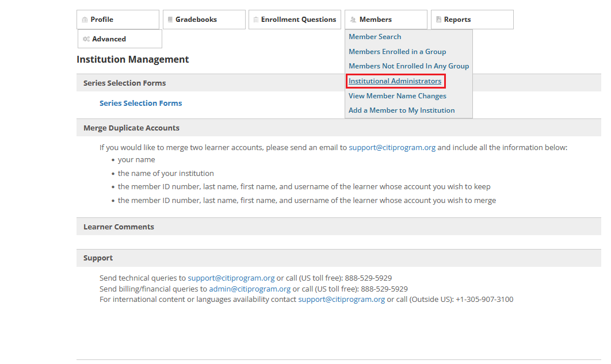Screen dimensions: 611x364
Task: Open the Profile tab
Action: click(x=118, y=20)
